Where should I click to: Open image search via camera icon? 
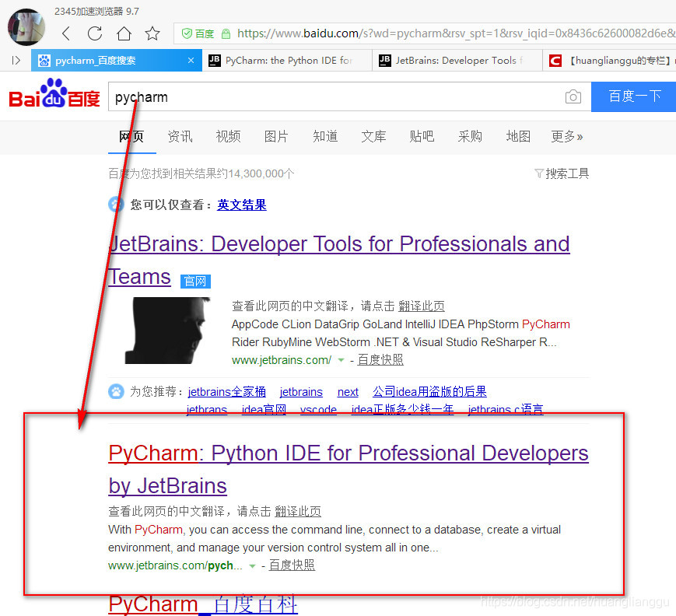[x=573, y=96]
